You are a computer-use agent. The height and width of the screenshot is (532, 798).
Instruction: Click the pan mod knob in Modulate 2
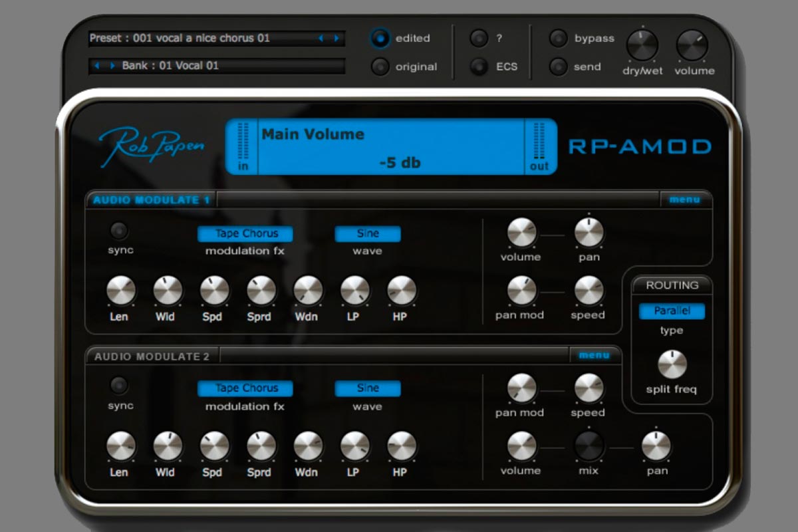(522, 388)
